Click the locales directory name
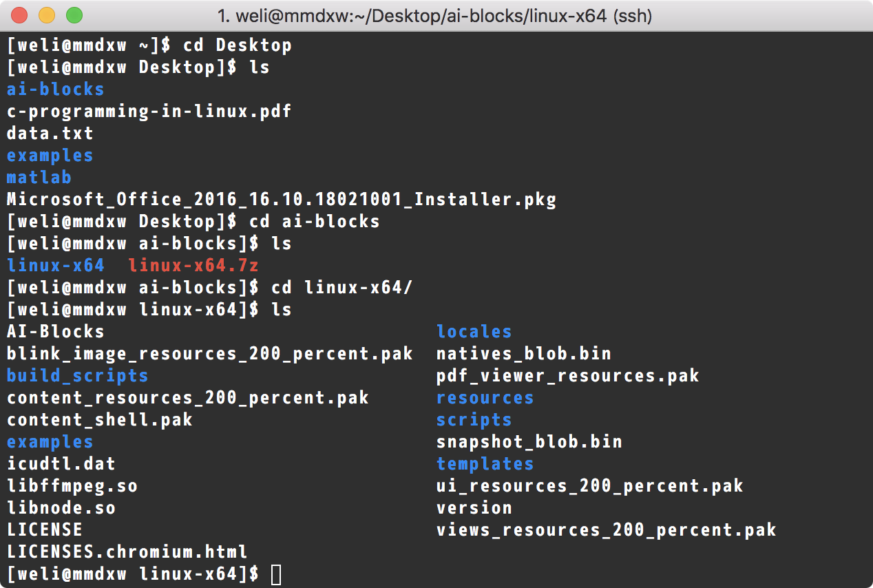Viewport: 873px width, 588px height. coord(474,332)
